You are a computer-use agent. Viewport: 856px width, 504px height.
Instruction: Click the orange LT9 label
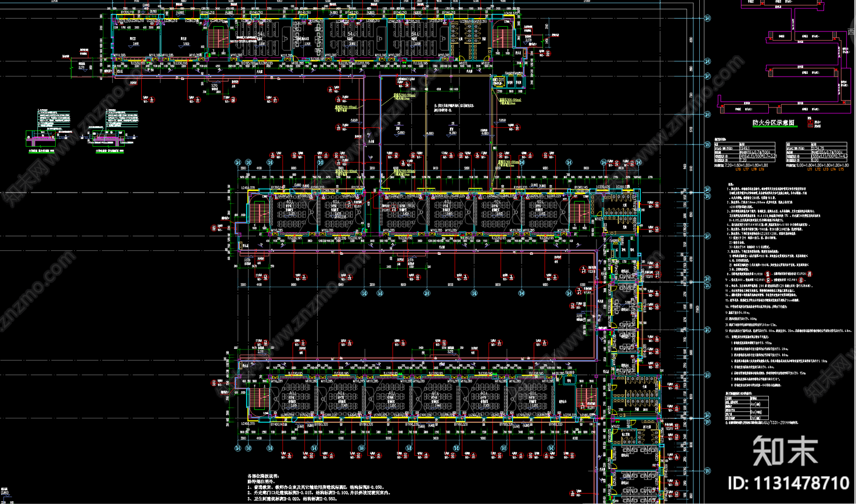click(x=761, y=170)
